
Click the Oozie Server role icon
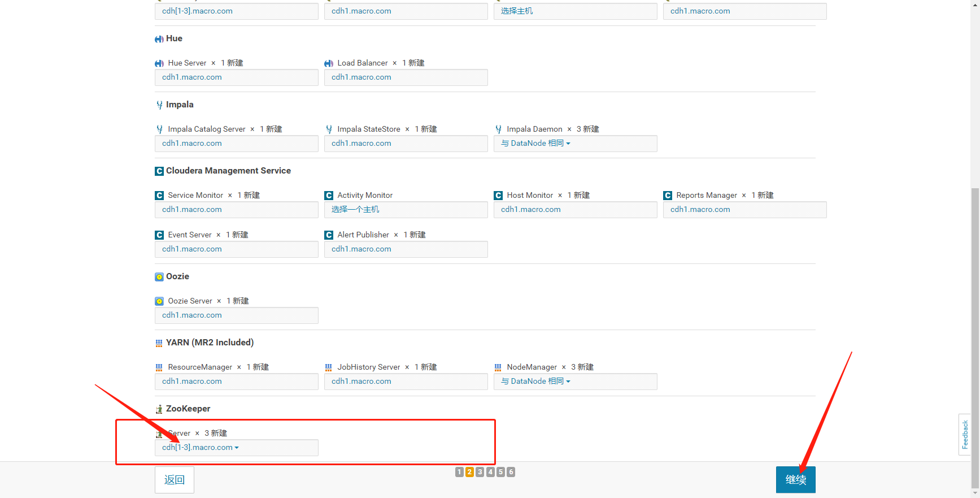(159, 301)
